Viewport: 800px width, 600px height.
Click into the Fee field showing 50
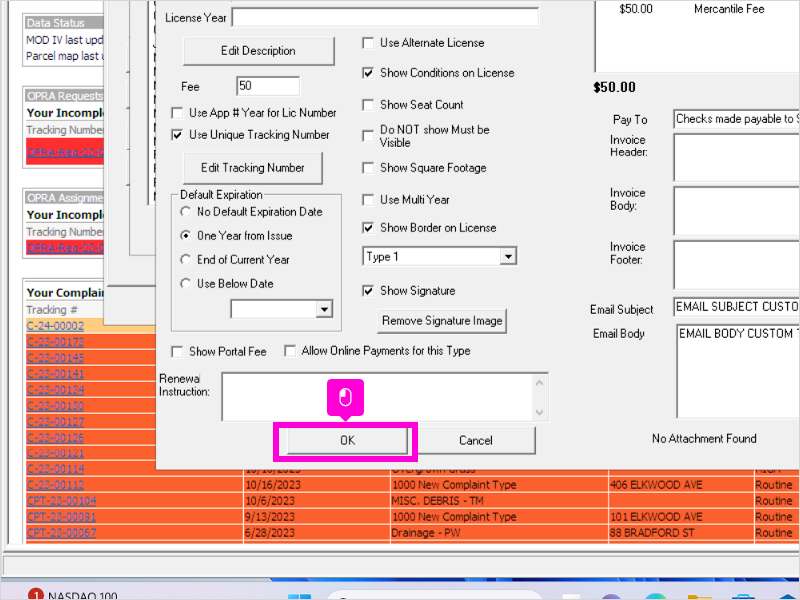click(x=268, y=86)
